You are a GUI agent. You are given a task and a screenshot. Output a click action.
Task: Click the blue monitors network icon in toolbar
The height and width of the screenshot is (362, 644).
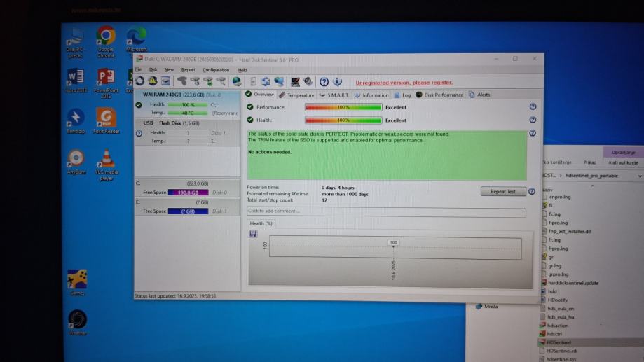pyautogui.click(x=280, y=81)
